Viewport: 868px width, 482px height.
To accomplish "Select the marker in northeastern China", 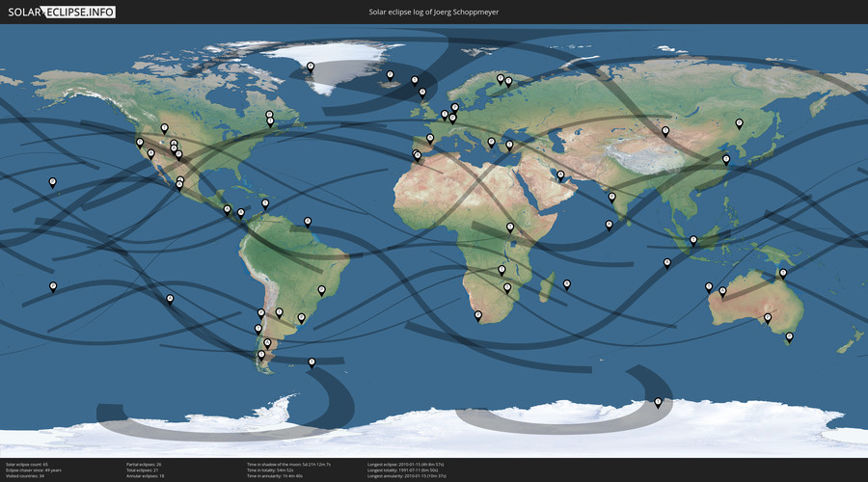I will click(x=739, y=123).
